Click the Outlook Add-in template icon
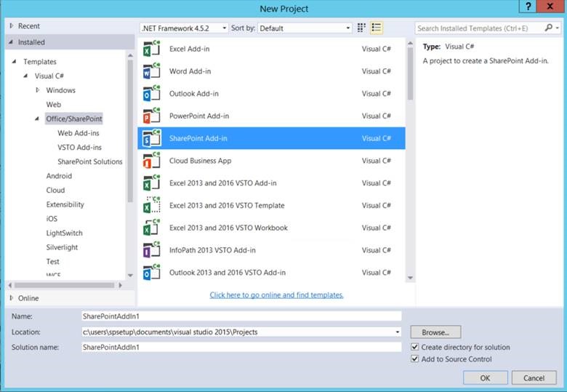567x392 pixels. [151, 94]
